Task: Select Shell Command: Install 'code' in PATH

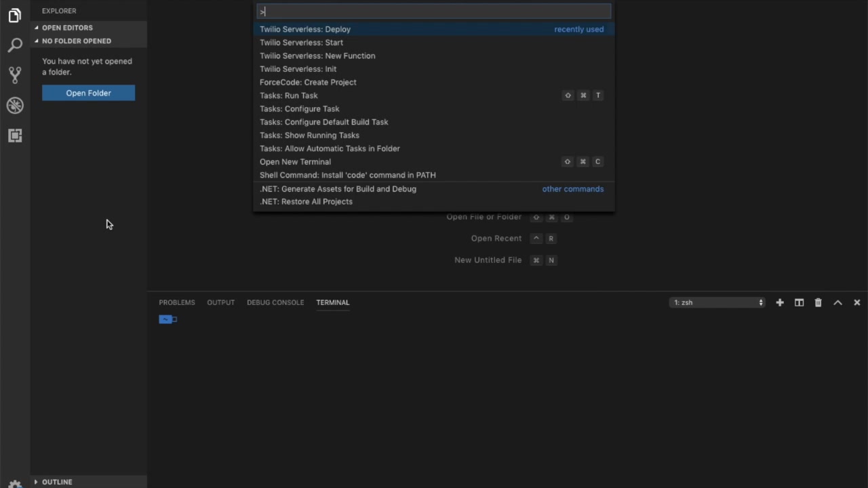Action: [x=434, y=175]
